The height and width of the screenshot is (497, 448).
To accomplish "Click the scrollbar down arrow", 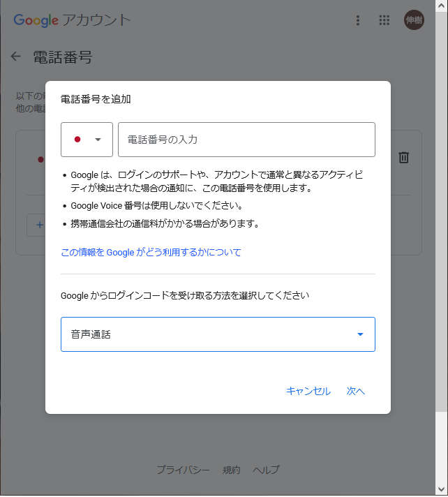I will [441, 490].
